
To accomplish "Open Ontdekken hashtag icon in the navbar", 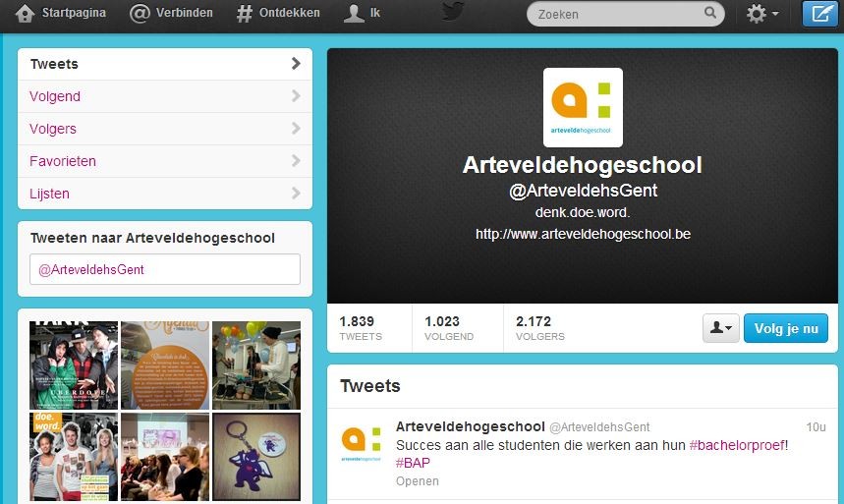I will click(245, 14).
